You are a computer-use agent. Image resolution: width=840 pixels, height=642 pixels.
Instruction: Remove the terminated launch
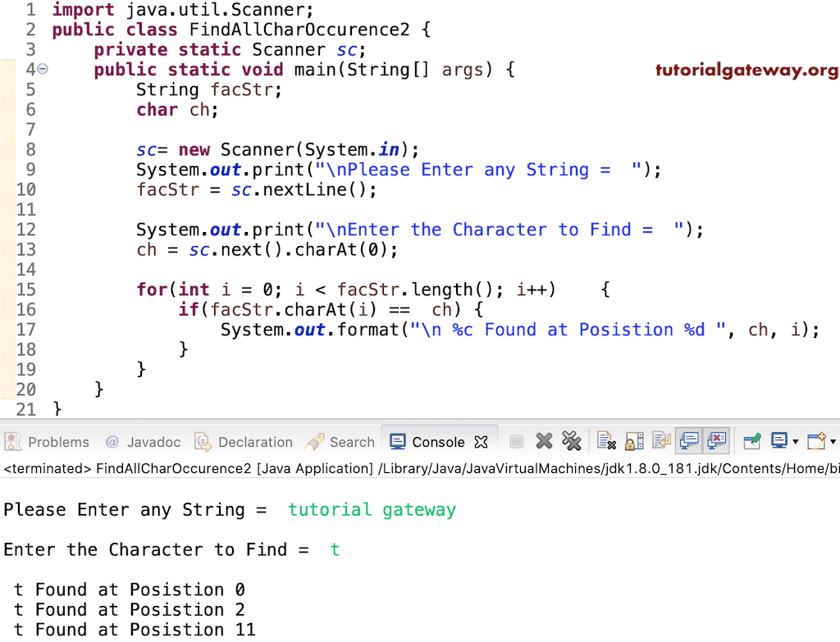[544, 440]
